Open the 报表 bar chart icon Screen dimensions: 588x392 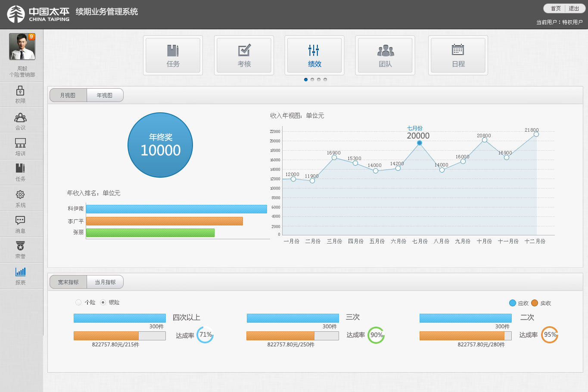tap(20, 272)
